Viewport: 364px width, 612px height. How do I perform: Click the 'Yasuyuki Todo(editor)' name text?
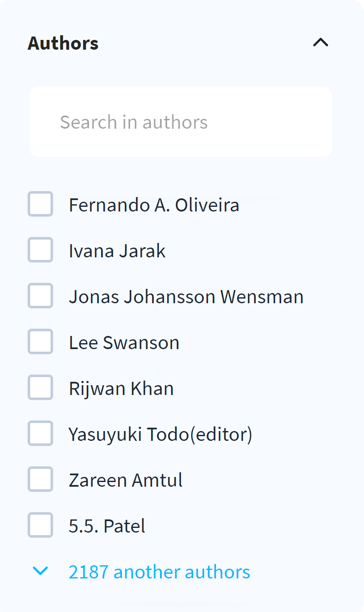click(x=161, y=434)
